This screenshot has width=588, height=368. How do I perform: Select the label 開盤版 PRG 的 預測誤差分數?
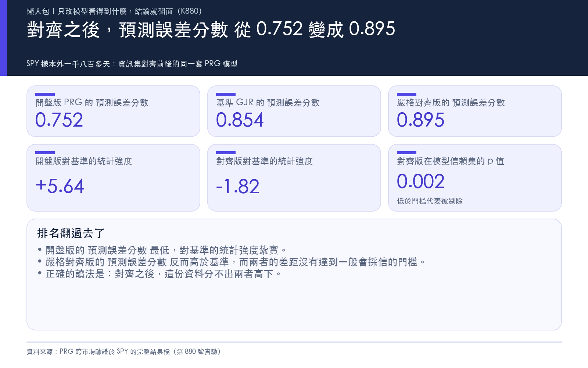coord(92,103)
